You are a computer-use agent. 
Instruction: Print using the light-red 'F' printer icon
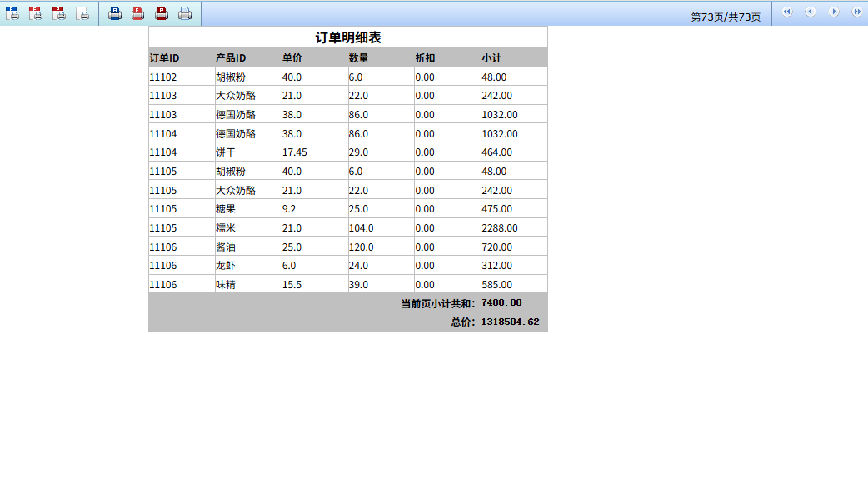[137, 13]
